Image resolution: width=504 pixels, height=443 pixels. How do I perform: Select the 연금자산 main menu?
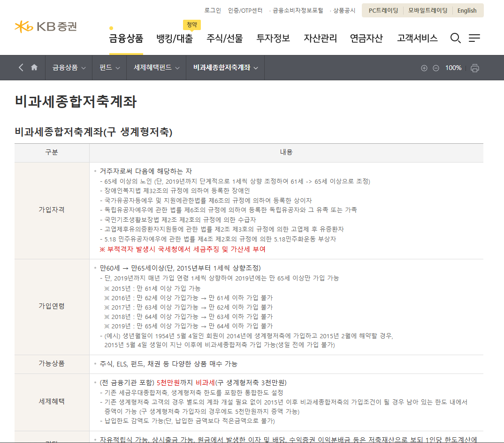pos(367,39)
